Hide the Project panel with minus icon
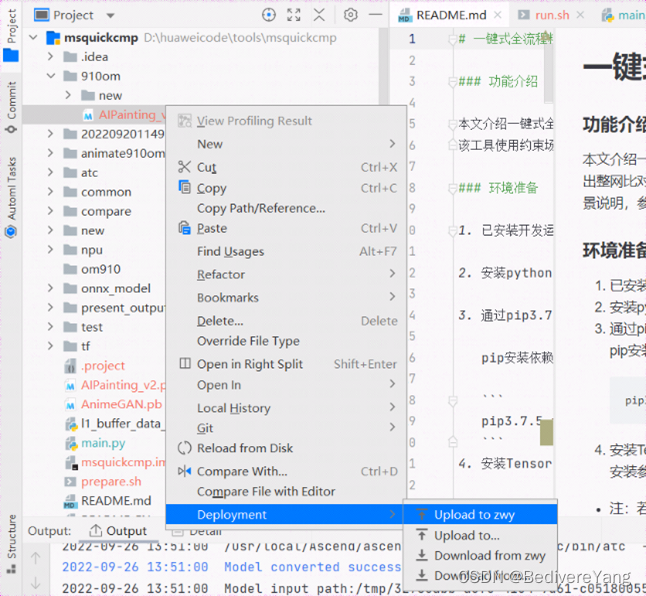Image resolution: width=646 pixels, height=596 pixels. click(x=375, y=15)
